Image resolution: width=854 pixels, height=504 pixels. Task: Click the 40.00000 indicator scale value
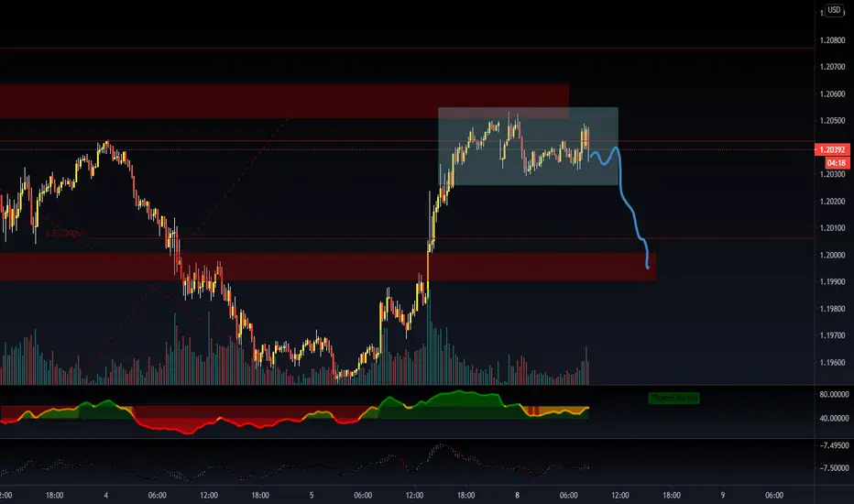[x=835, y=419]
